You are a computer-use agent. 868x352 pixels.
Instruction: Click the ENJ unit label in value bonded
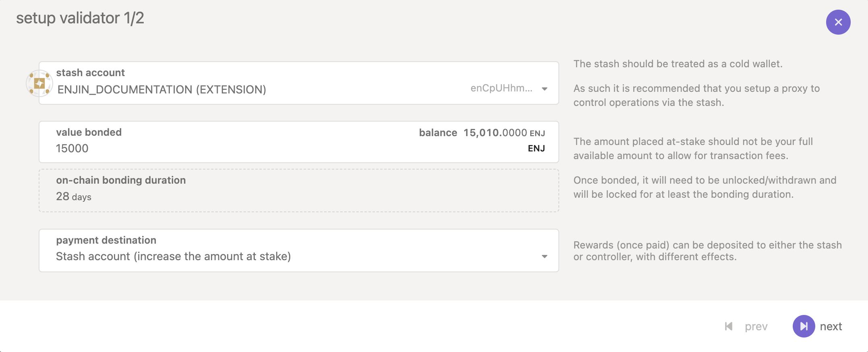pos(536,149)
